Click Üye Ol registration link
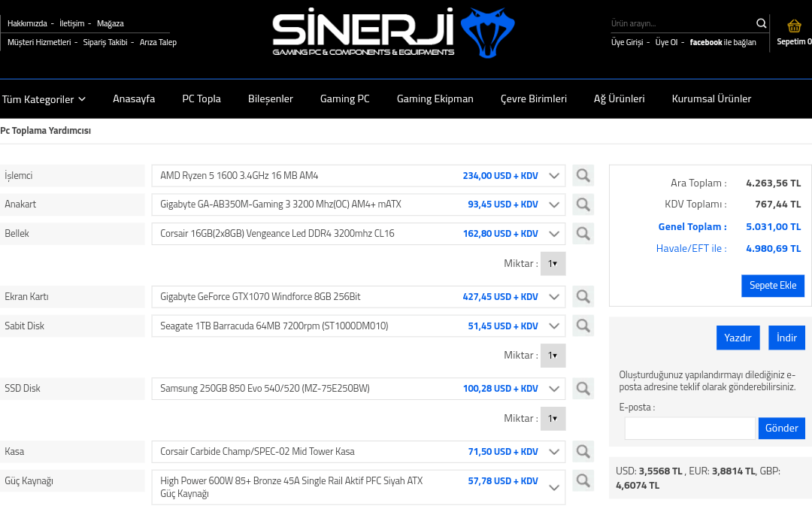 click(x=666, y=42)
